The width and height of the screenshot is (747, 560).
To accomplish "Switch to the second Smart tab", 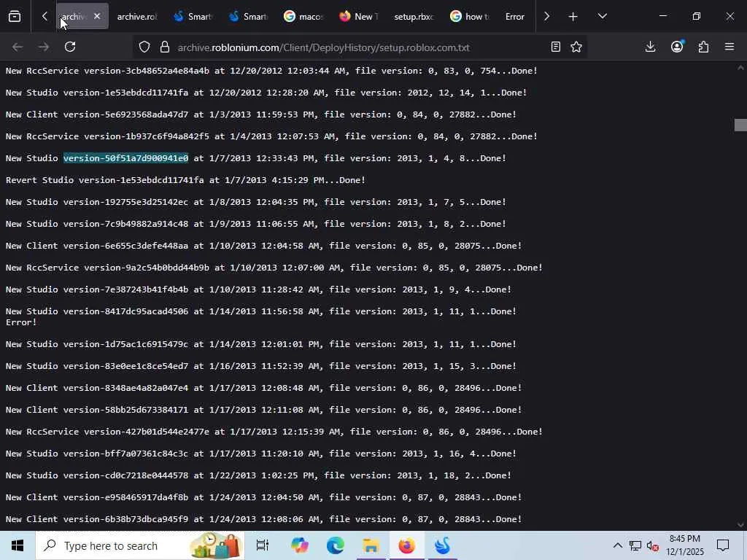I will click(x=248, y=17).
